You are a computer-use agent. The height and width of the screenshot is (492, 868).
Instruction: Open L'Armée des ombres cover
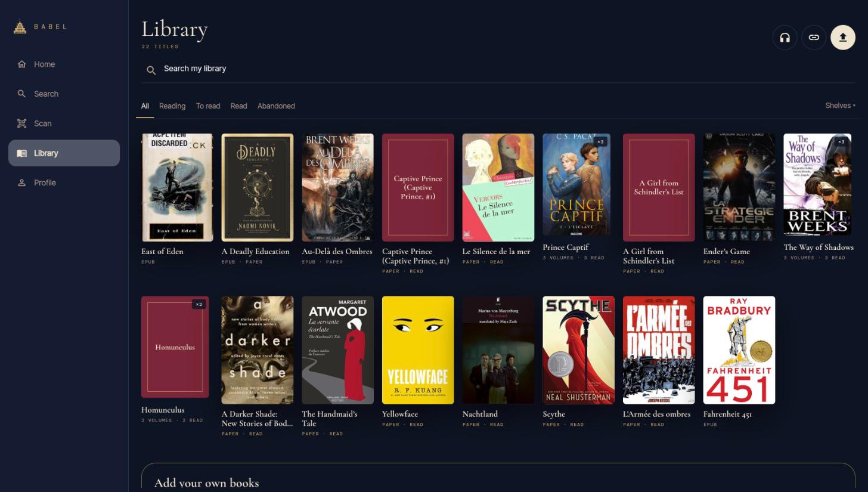tap(659, 350)
